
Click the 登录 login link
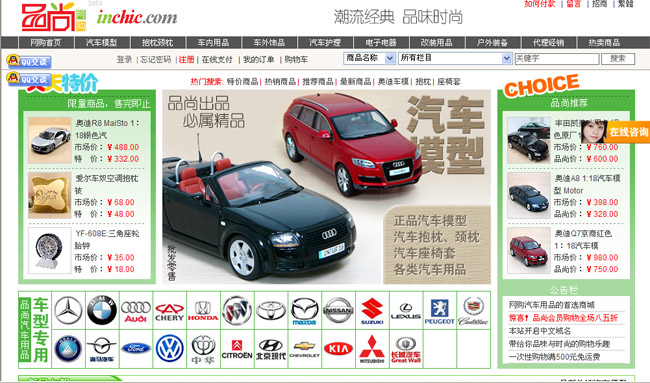click(x=124, y=60)
